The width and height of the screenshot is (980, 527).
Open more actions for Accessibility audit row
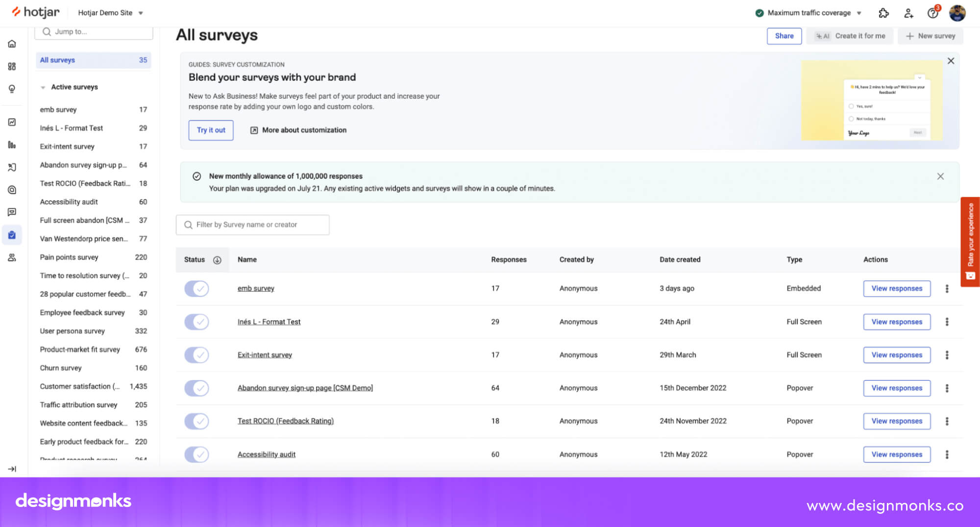coord(947,455)
